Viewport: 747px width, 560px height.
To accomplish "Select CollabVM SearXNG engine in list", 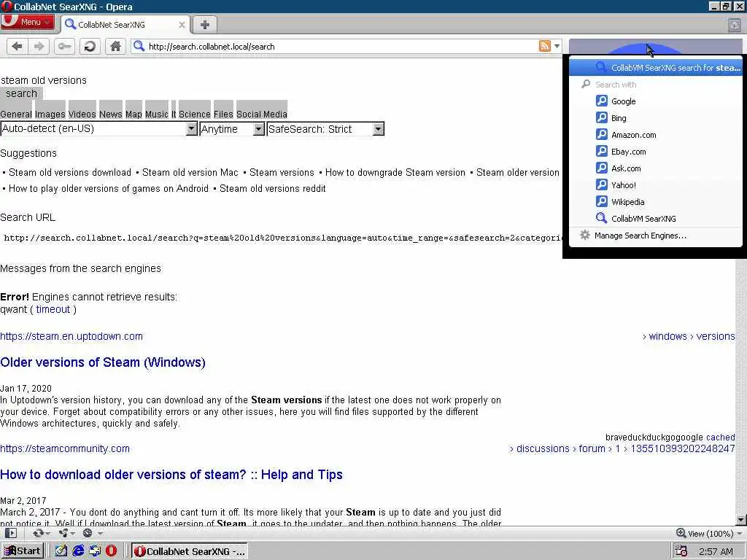I will pos(656,219).
